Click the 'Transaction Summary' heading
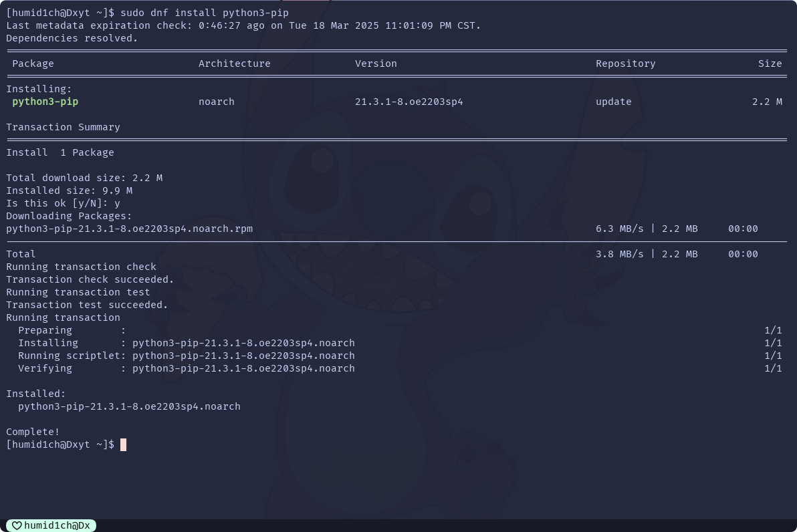The width and height of the screenshot is (797, 532). pos(63,127)
